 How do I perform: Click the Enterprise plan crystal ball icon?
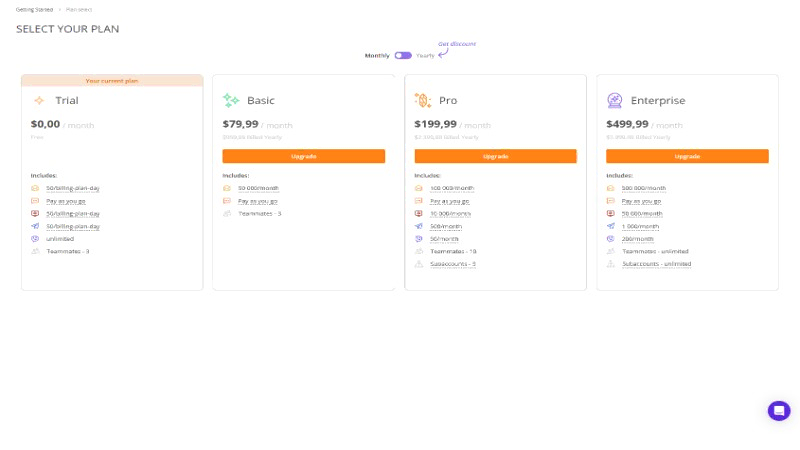tap(615, 100)
